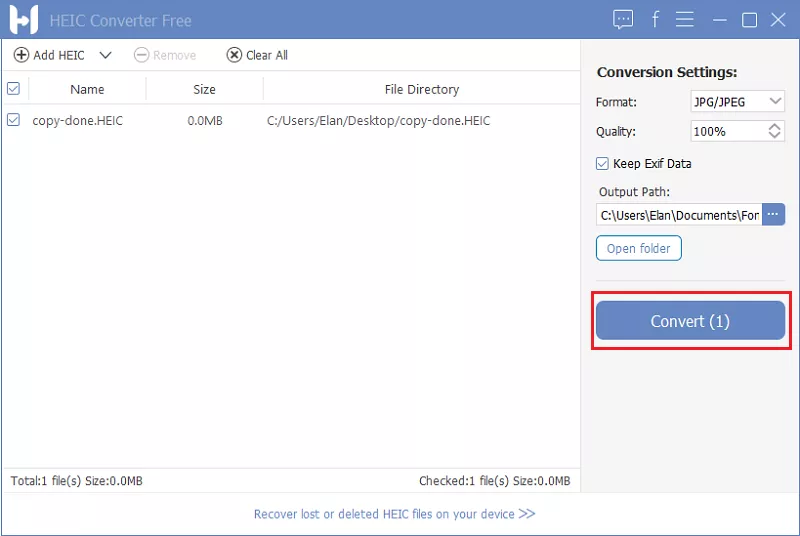
Task: Click the Add HEIC plus icon
Action: [x=21, y=55]
